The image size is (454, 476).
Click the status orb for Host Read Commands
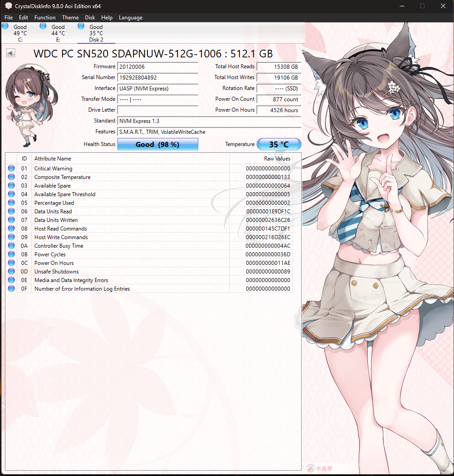tap(12, 228)
